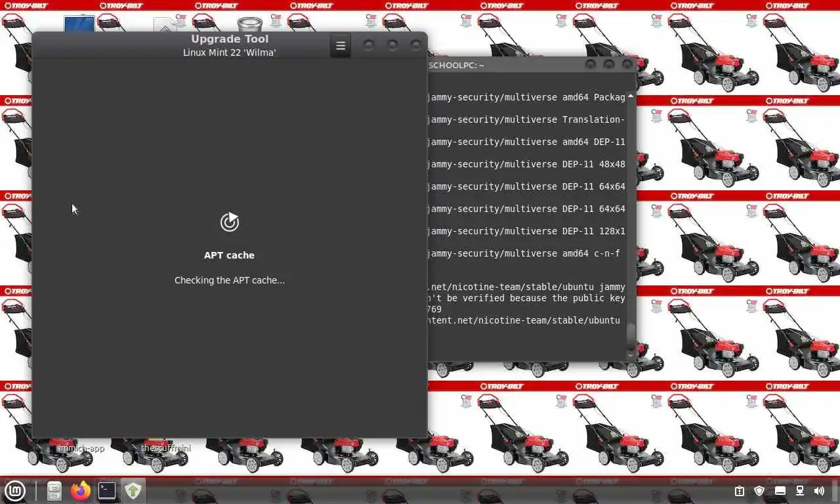Click terminal line "jammy-security/multiverse amd64 c-n-f"
The image size is (840, 504).
pos(524,253)
